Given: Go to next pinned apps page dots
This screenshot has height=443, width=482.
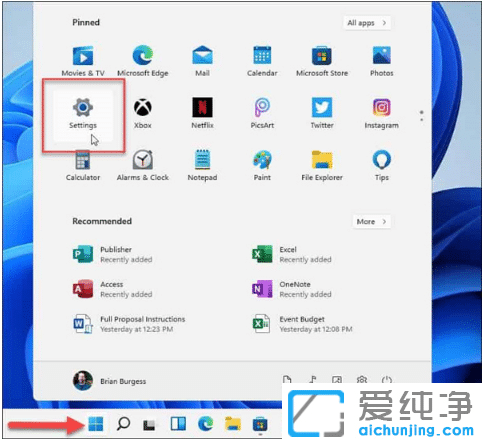Looking at the screenshot, I should click(422, 116).
